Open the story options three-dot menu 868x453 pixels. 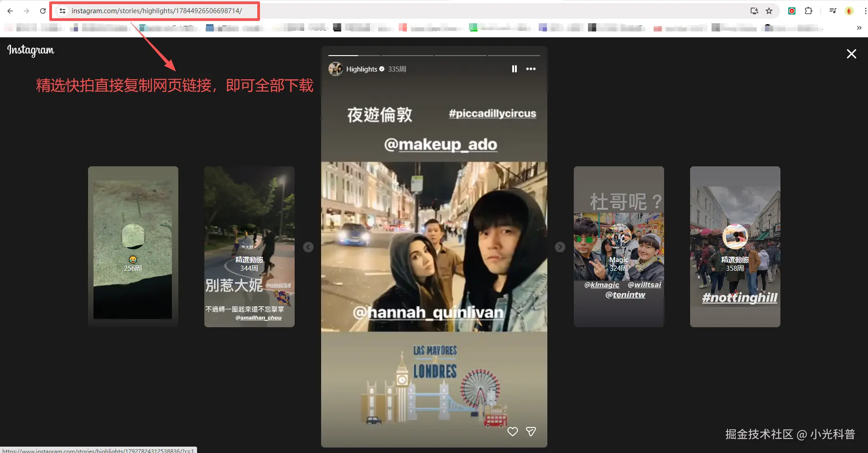530,69
